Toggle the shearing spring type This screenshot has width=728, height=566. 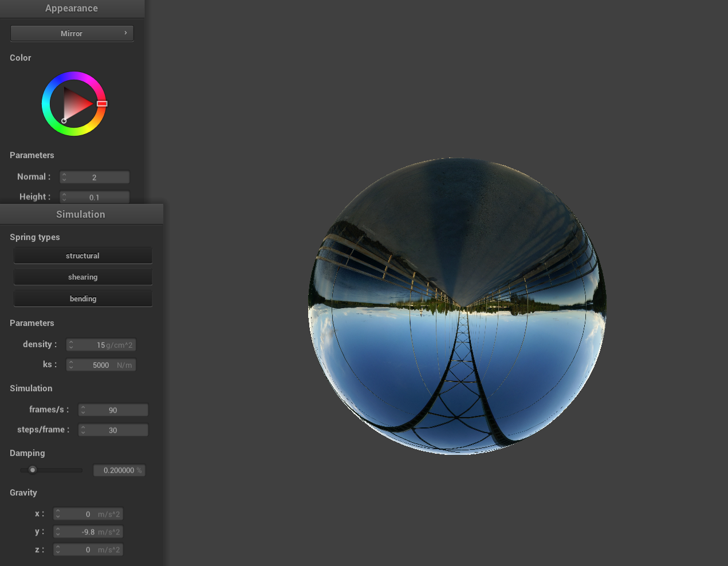(x=82, y=277)
